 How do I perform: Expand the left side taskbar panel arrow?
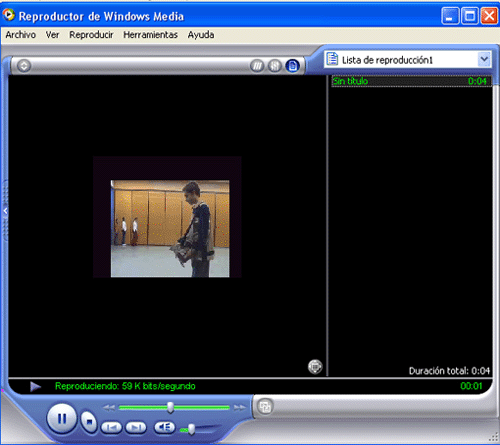click(x=5, y=211)
